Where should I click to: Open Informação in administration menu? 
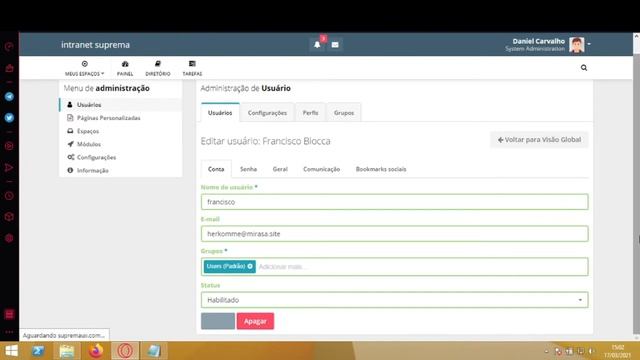[x=121, y=170]
